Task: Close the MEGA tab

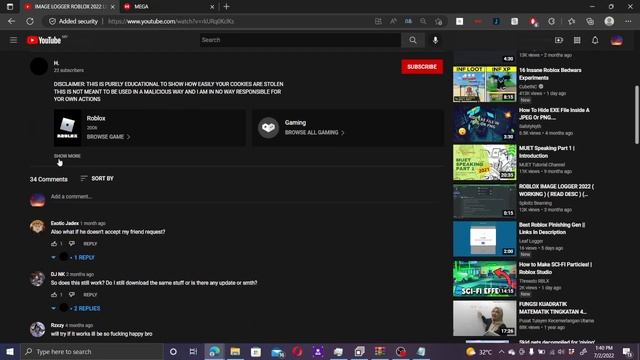Action: (x=212, y=7)
